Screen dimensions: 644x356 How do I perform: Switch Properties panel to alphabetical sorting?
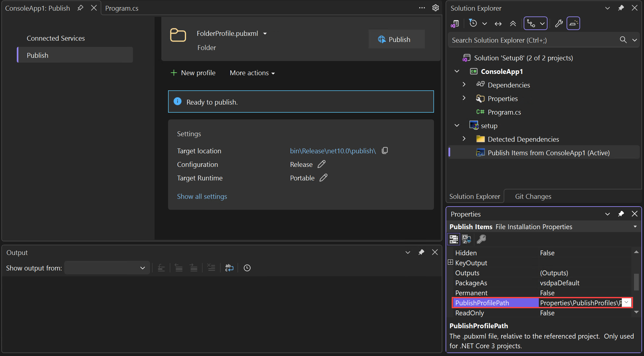467,239
